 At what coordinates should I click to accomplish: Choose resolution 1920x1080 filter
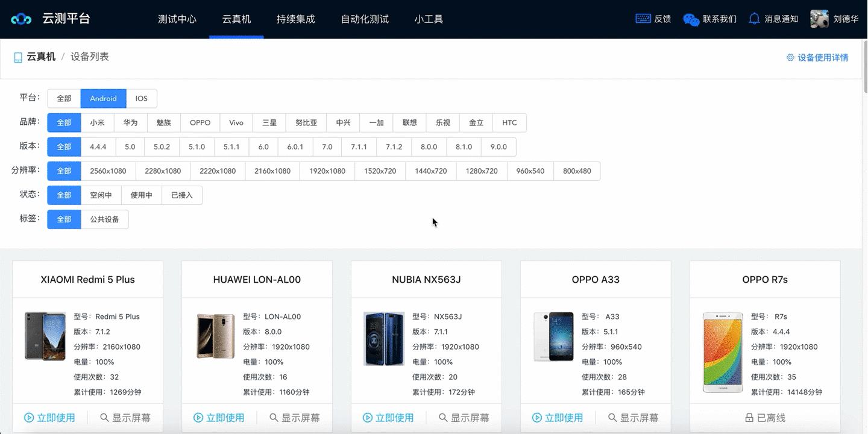coord(327,171)
